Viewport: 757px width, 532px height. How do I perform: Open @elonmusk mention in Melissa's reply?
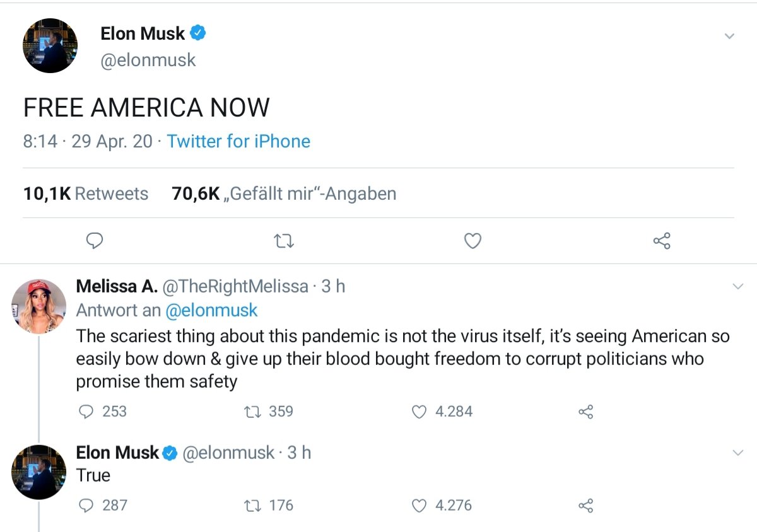(x=211, y=310)
